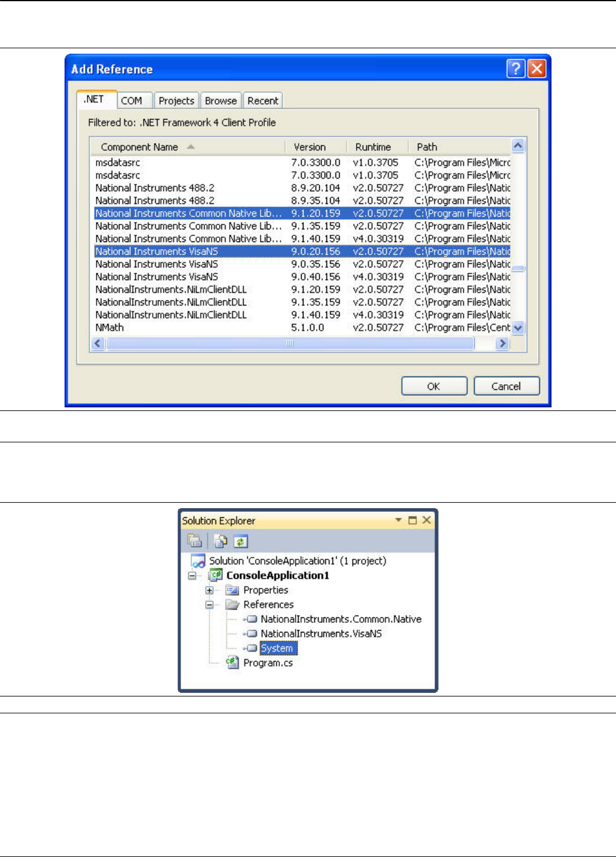Click the horizontal scrollbar right arrow

click(502, 343)
